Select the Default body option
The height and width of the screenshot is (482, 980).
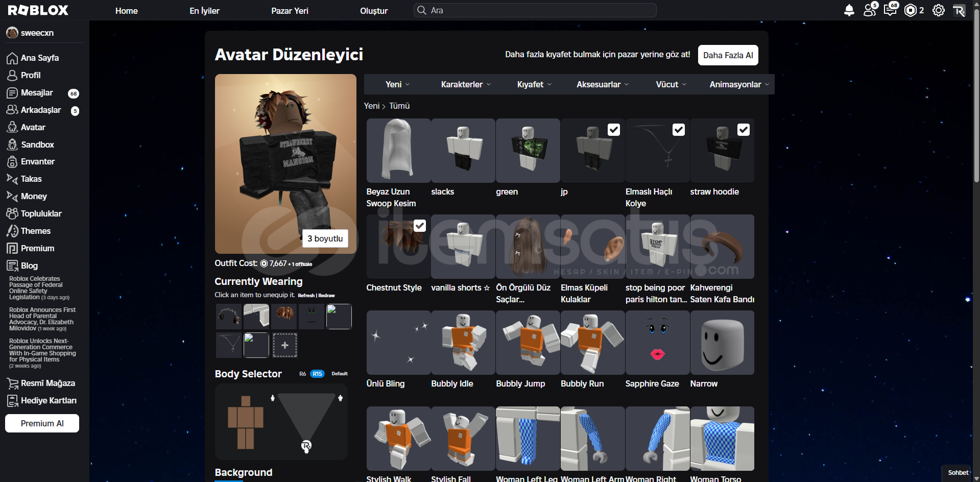340,374
